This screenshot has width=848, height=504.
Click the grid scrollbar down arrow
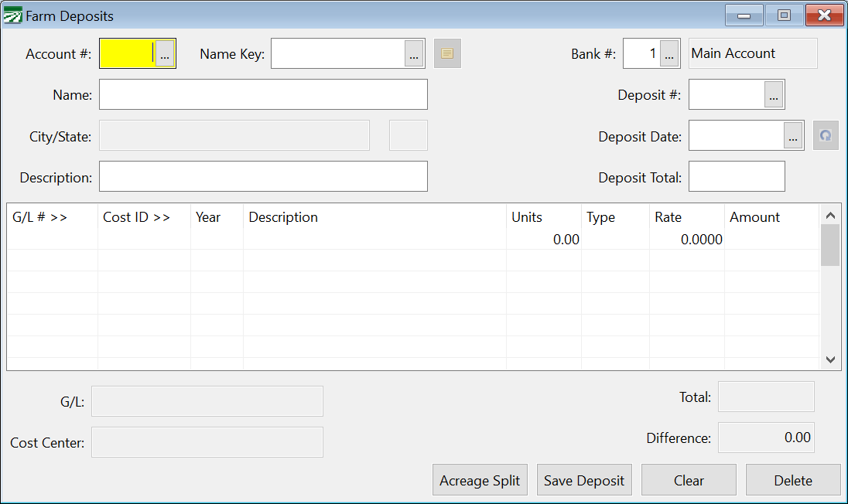(830, 359)
